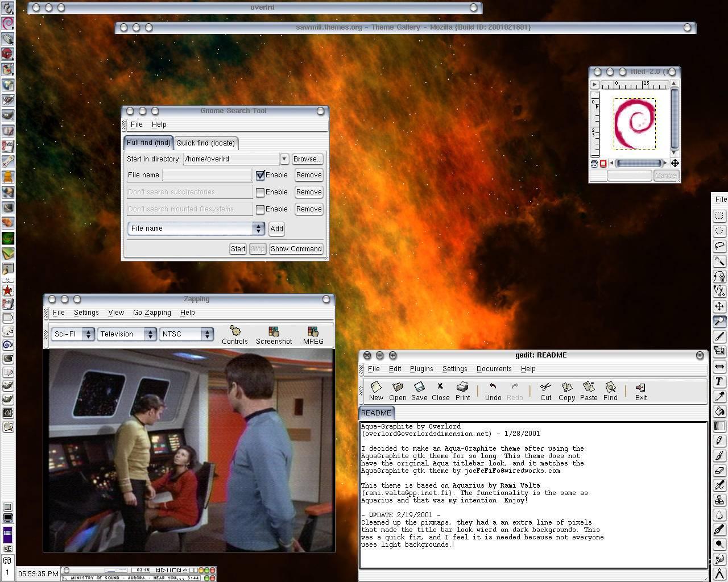Enable Don't search mounted filesystems option

260,209
